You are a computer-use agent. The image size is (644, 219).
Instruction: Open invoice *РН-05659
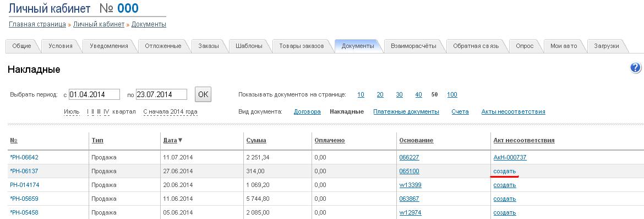24,199
